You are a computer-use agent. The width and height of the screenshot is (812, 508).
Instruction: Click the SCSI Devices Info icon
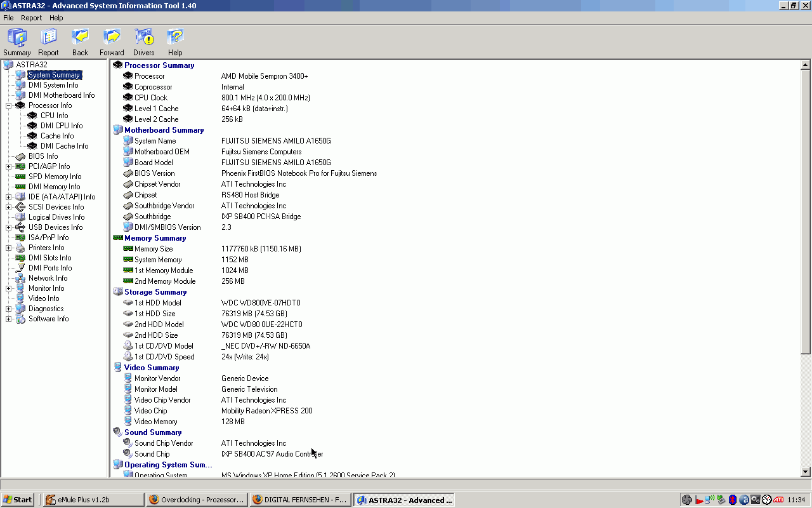click(20, 207)
